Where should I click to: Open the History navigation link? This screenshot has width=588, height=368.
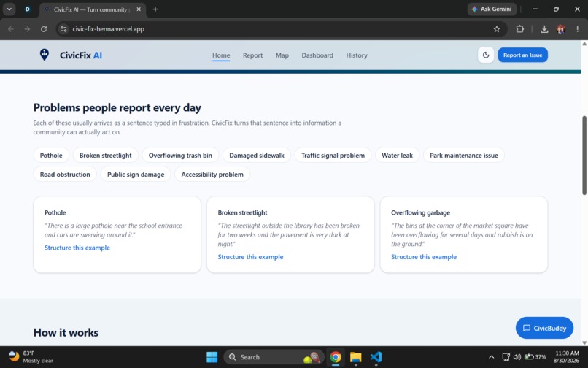pos(357,55)
